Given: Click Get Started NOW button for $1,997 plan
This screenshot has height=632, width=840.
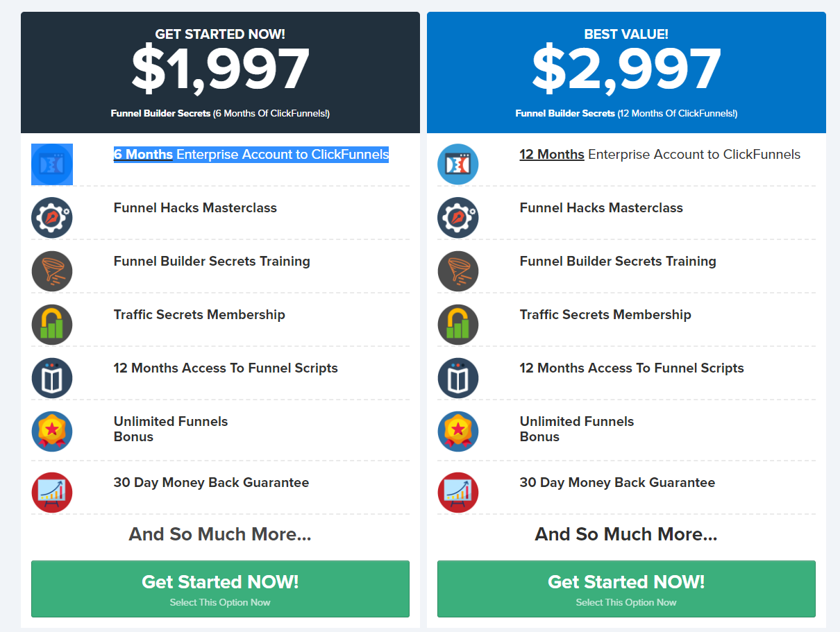Looking at the screenshot, I should 220,589.
